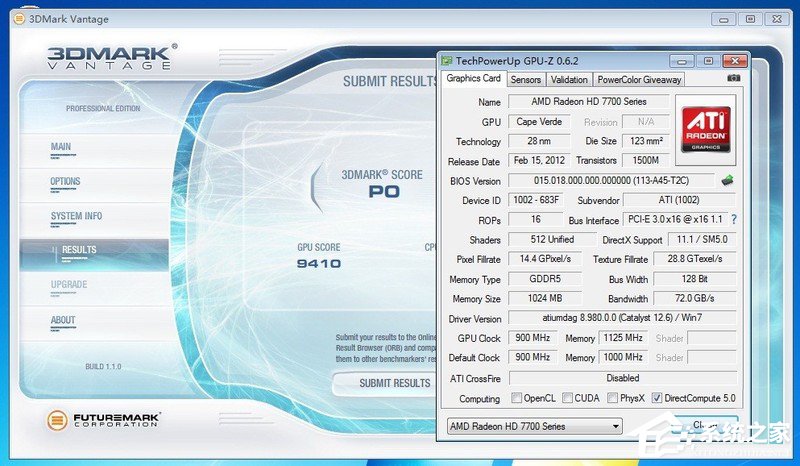Click the ATI CrossFire Disabled field
This screenshot has width=800, height=466.
622,378
